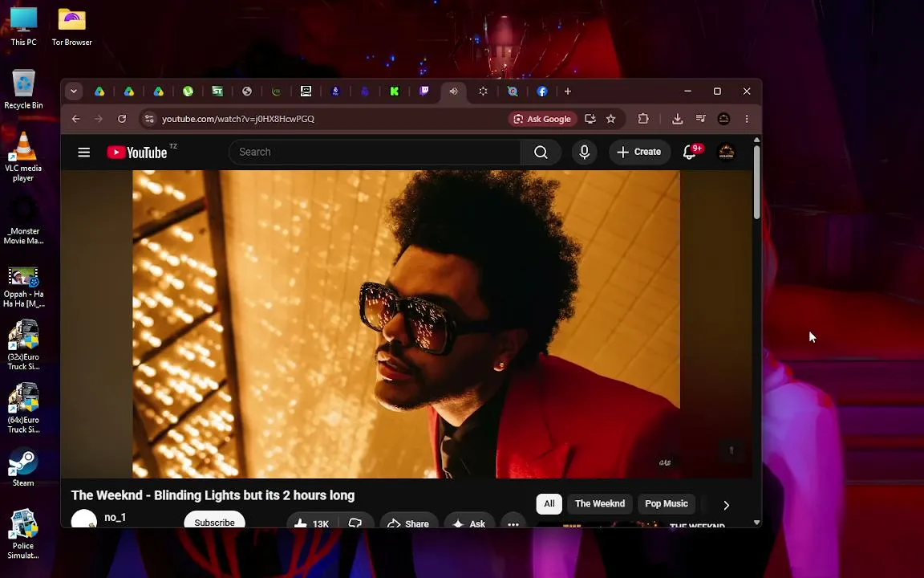Like the video with thumbs up

pos(312,523)
